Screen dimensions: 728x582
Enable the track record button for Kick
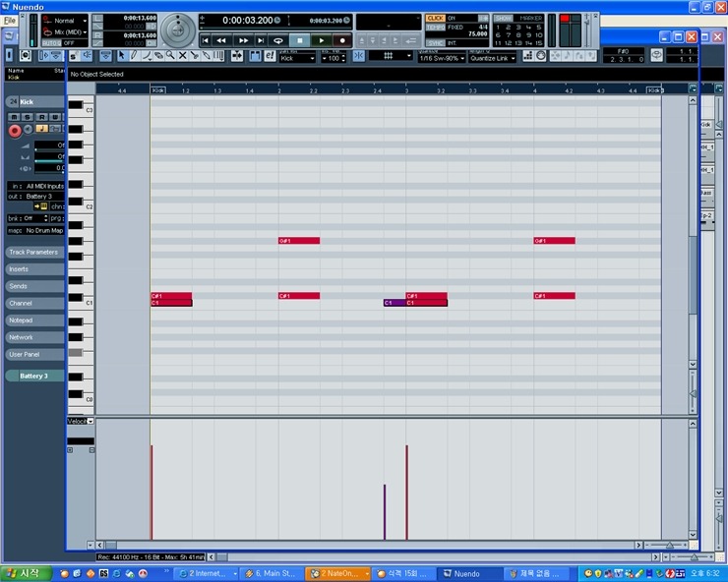(15, 130)
